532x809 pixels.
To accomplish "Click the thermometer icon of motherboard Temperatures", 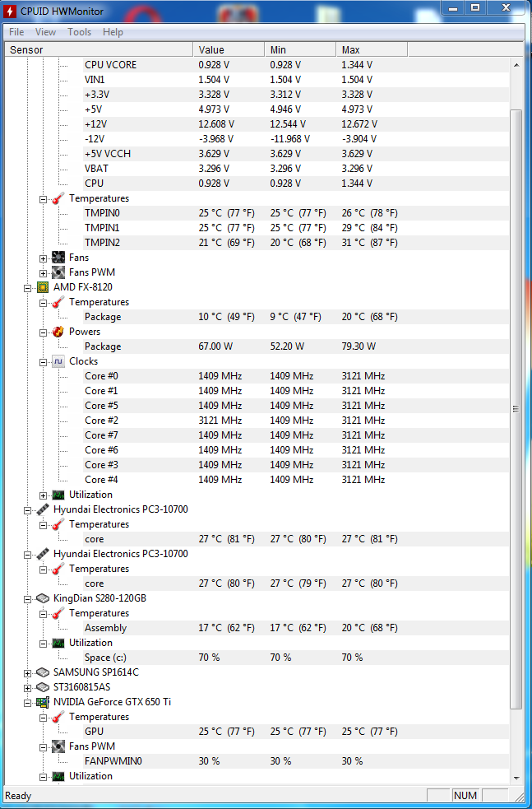I will click(58, 198).
